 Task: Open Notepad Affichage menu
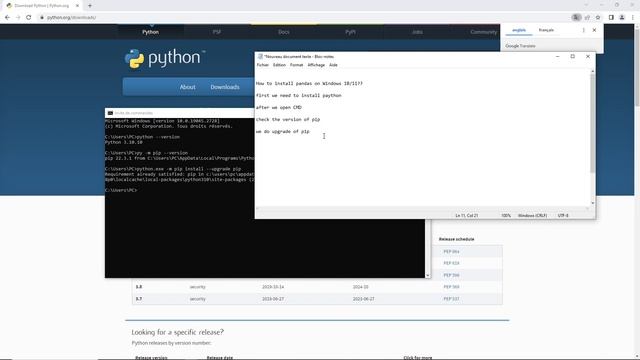click(x=316, y=65)
